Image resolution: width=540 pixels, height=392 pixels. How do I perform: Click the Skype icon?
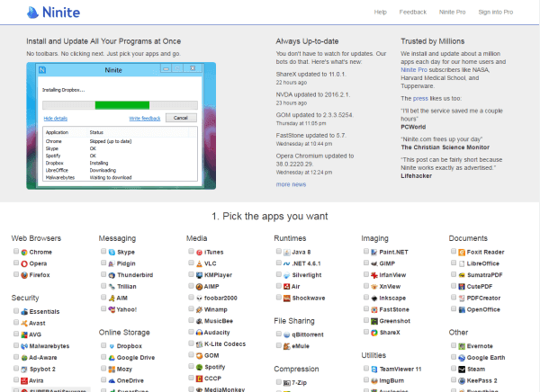(112, 253)
